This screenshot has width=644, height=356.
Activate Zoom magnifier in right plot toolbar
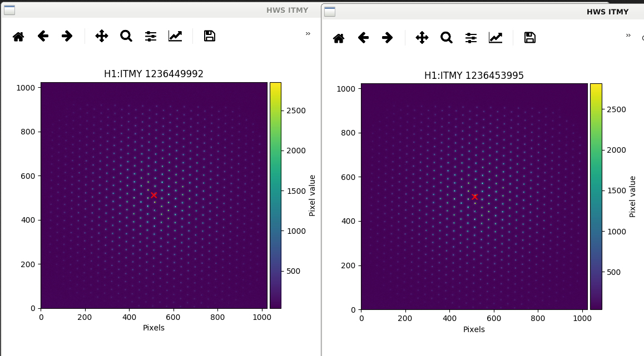[x=447, y=38]
